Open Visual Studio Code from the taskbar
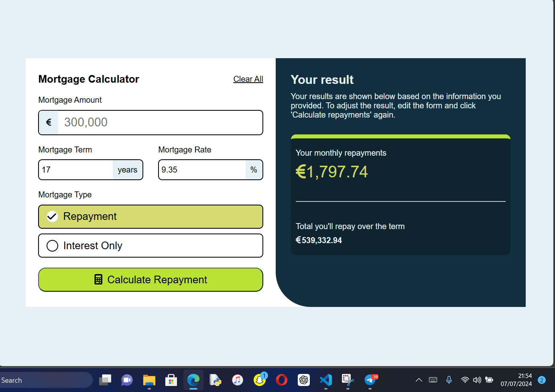The height and width of the screenshot is (392, 555). point(326,380)
